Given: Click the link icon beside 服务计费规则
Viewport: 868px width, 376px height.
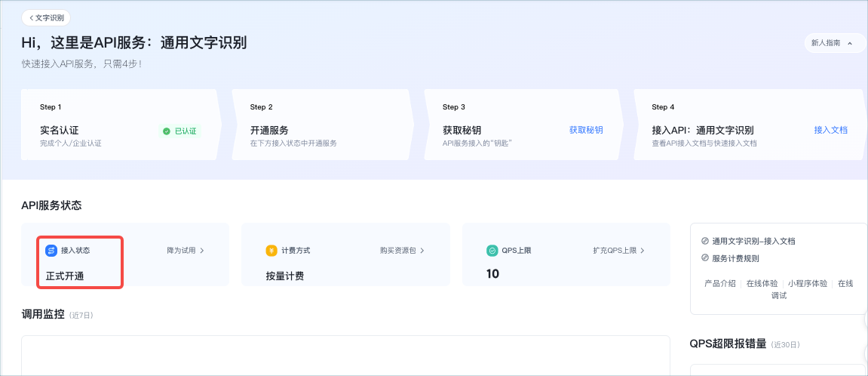Looking at the screenshot, I should click(704, 258).
